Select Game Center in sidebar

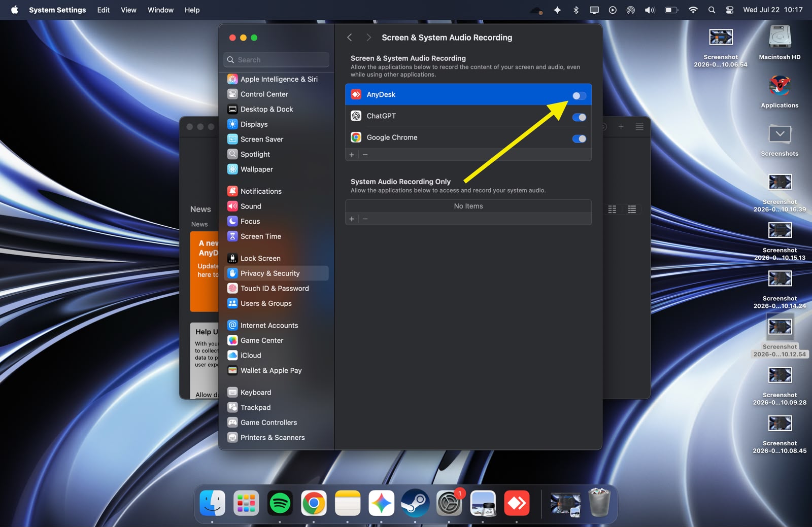276,340
